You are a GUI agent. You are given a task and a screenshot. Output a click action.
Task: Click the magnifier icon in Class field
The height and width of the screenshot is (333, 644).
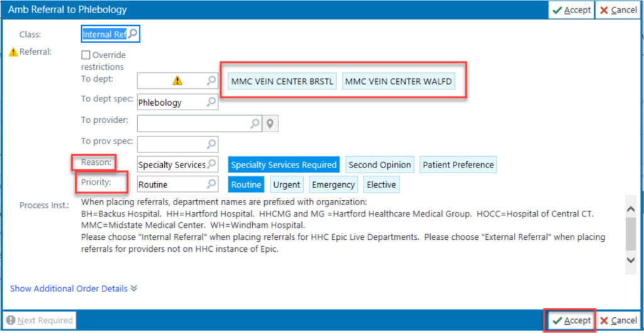click(x=133, y=34)
